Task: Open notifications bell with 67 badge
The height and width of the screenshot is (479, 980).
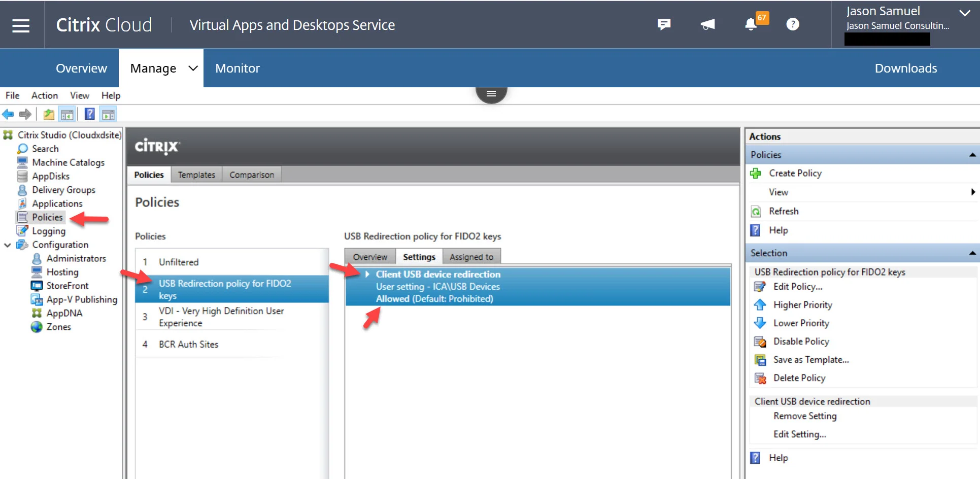Action: [751, 24]
